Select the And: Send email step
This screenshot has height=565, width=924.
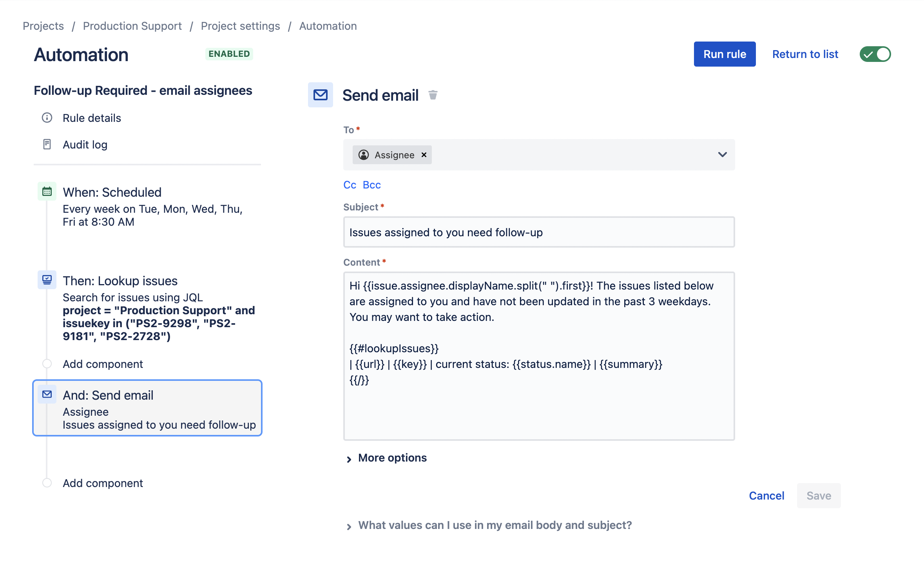click(147, 408)
